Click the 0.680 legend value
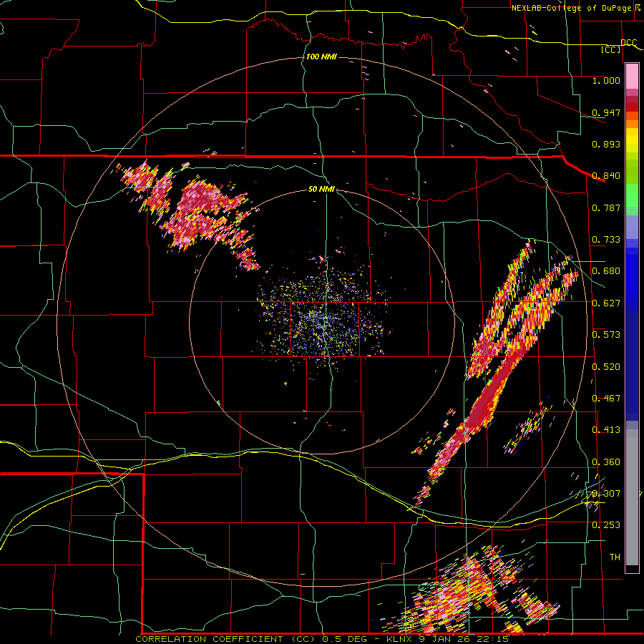 click(606, 271)
